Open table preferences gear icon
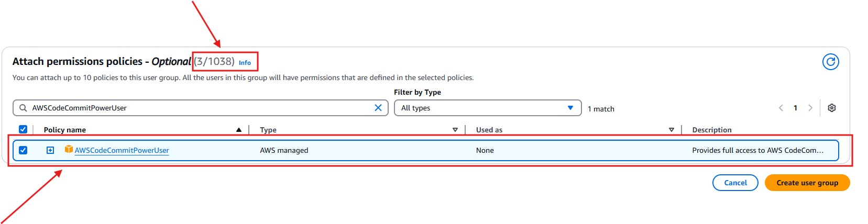Viewport: 868px width, 224px height. [831, 108]
